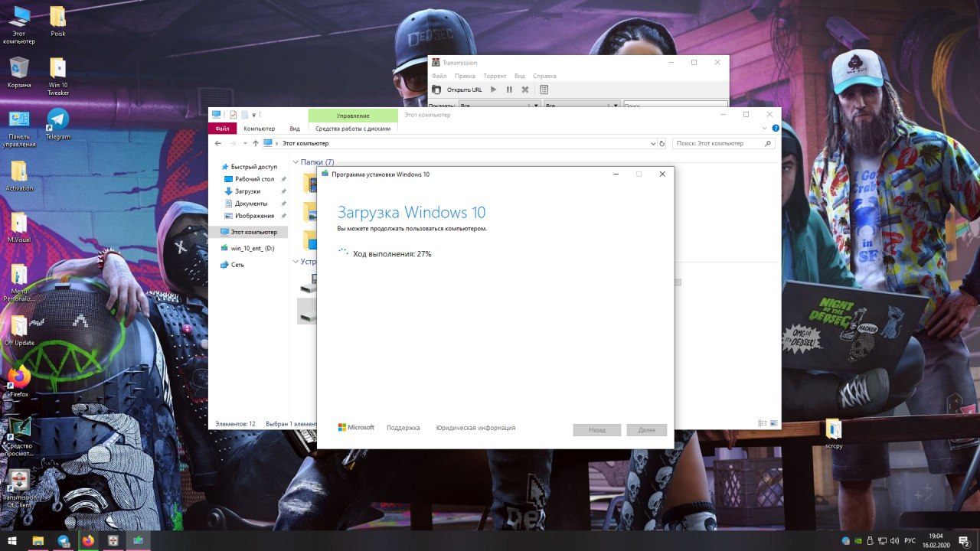980x551 pixels.
Task: Open torrent properties icon in Transmission toolbar
Action: (544, 90)
